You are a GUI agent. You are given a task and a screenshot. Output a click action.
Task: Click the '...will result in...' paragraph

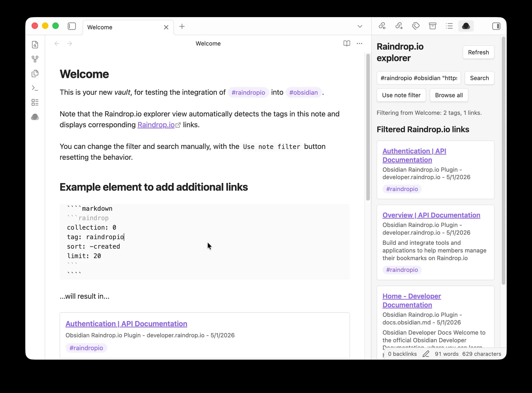[x=85, y=296]
